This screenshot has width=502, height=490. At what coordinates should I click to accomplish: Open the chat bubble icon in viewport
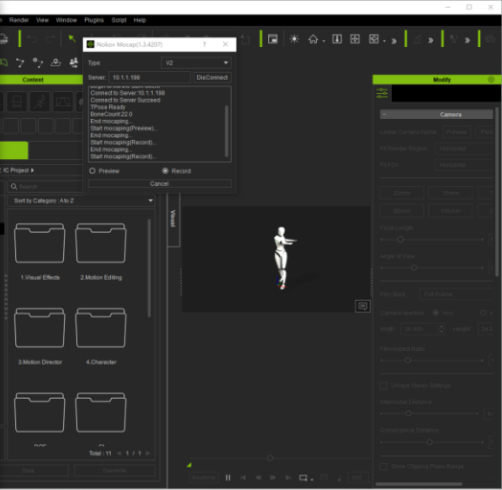363,306
